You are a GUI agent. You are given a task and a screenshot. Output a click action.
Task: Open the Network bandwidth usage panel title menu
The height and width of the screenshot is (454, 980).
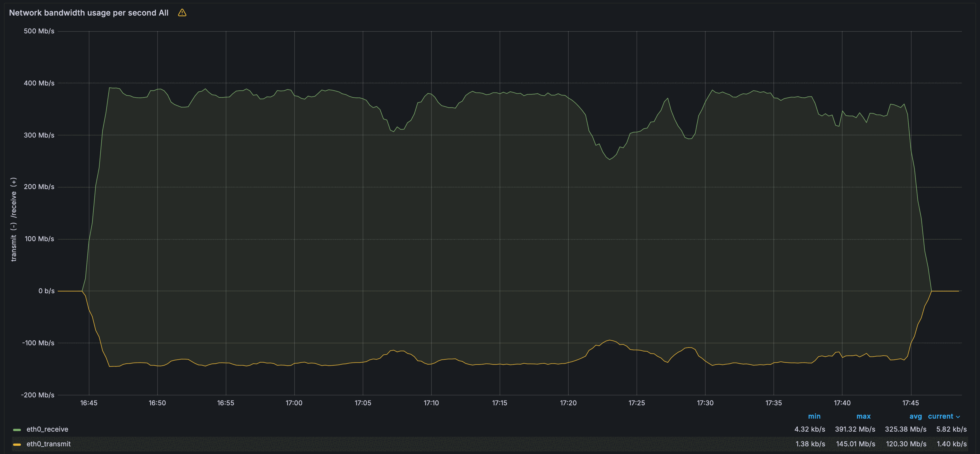(x=89, y=13)
